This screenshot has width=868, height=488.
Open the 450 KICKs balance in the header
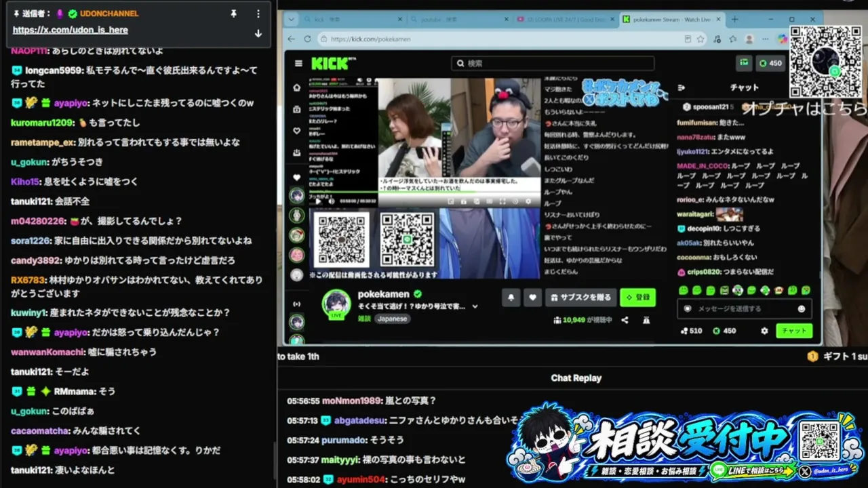(x=770, y=63)
